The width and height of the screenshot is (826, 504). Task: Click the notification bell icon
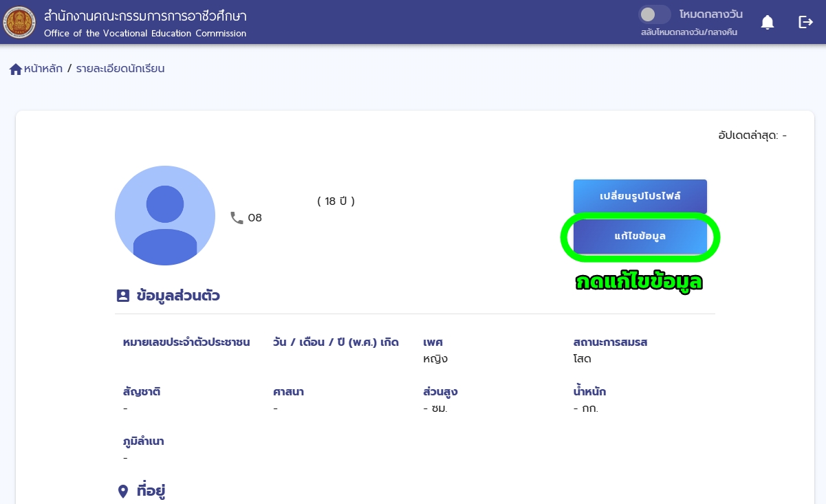pyautogui.click(x=768, y=23)
